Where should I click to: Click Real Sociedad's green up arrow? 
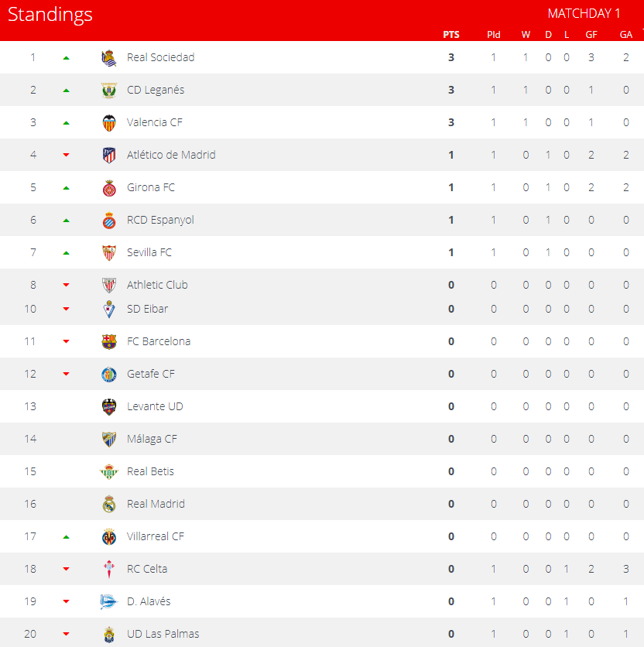pos(66,58)
